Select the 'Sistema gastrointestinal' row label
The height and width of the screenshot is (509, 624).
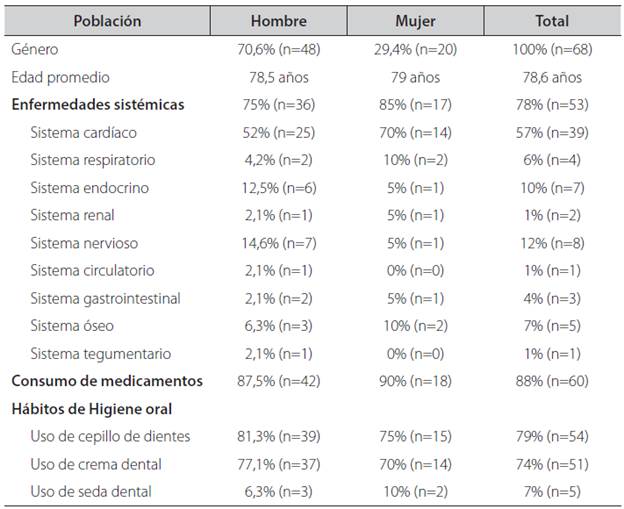tap(106, 298)
